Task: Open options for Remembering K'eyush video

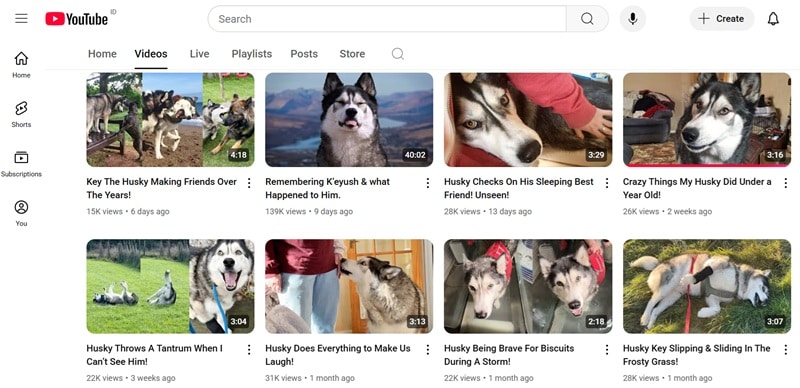Action: point(428,183)
